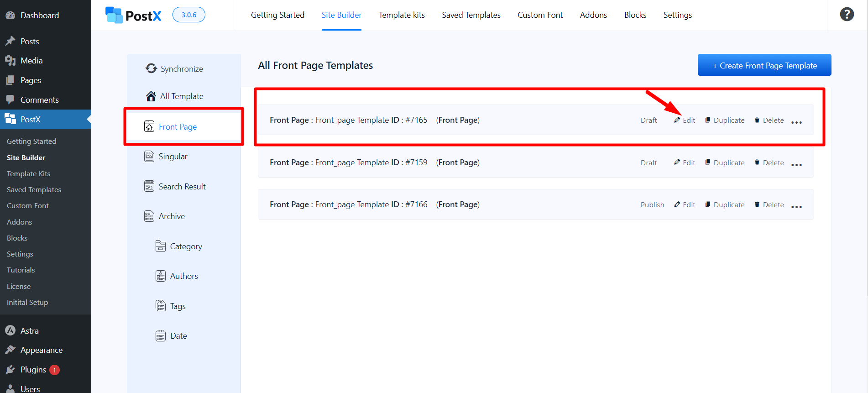The image size is (868, 393).
Task: Open Tutorials submenu link
Action: pyautogui.click(x=21, y=270)
